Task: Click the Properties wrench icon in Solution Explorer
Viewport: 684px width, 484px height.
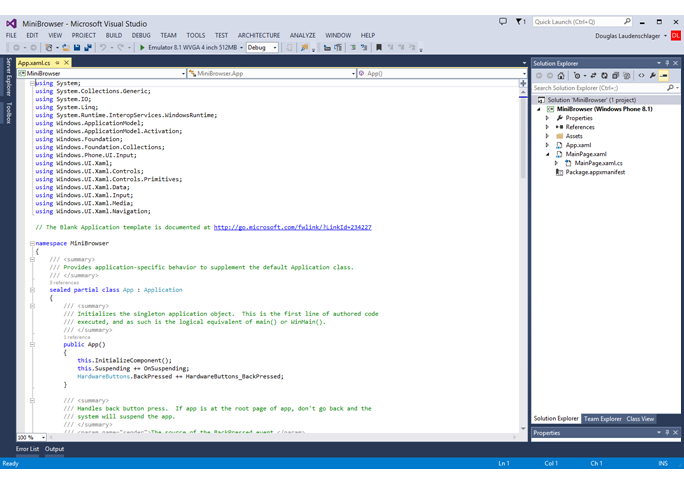Action: point(652,76)
